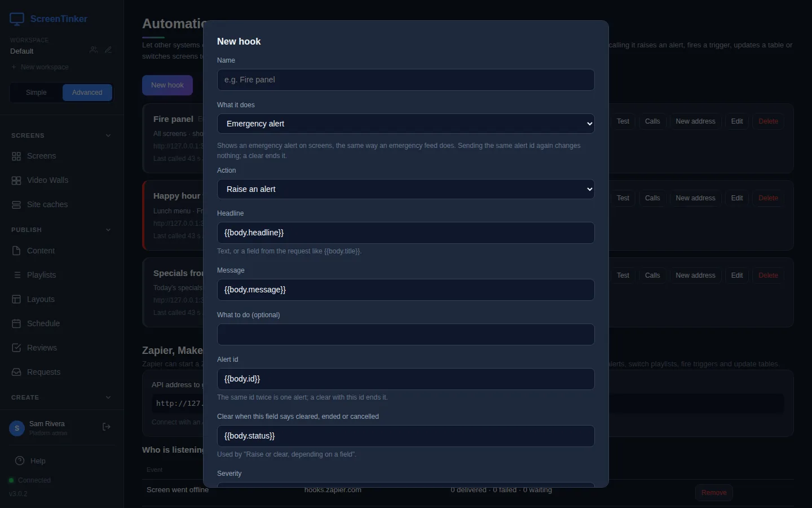Open the What it does dropdown
The image size is (812, 508).
tap(405, 124)
